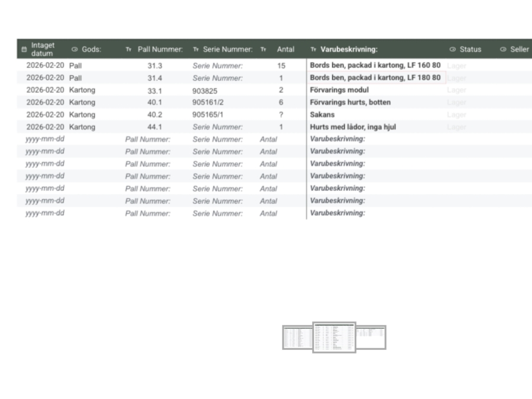Click the calendar icon in Intaget datum header
The image size is (532, 399).
tap(24, 50)
